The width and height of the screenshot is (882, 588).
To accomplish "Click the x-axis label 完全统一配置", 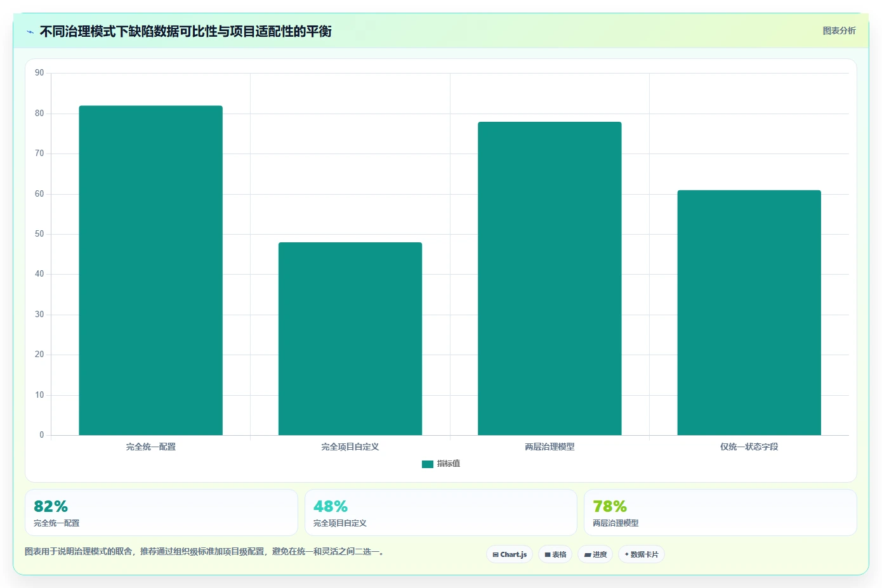I will (x=151, y=447).
